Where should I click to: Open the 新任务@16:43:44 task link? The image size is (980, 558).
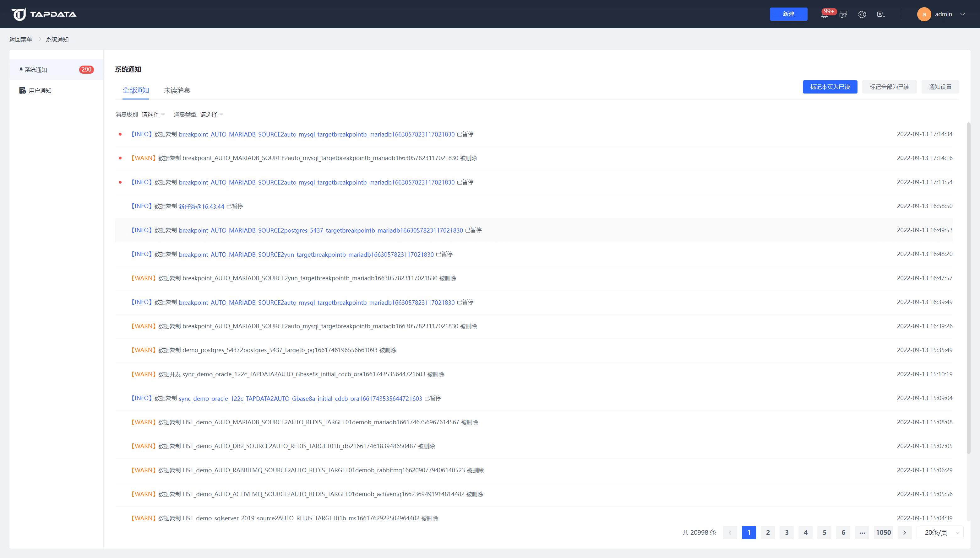tap(201, 206)
